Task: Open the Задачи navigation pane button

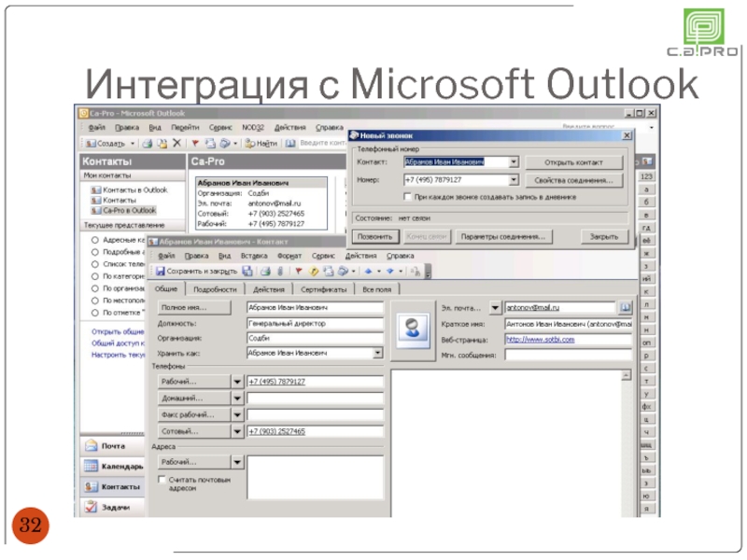Action: pyautogui.click(x=112, y=507)
